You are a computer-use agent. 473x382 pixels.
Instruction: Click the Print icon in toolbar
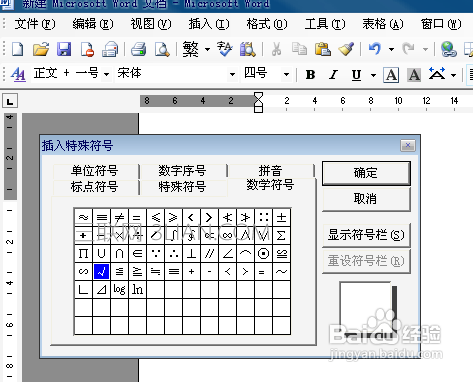pyautogui.click(x=138, y=49)
